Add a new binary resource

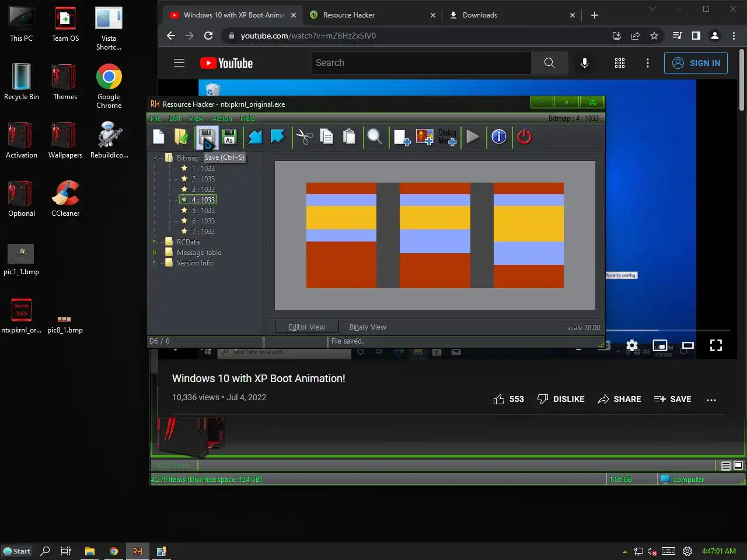click(x=402, y=138)
